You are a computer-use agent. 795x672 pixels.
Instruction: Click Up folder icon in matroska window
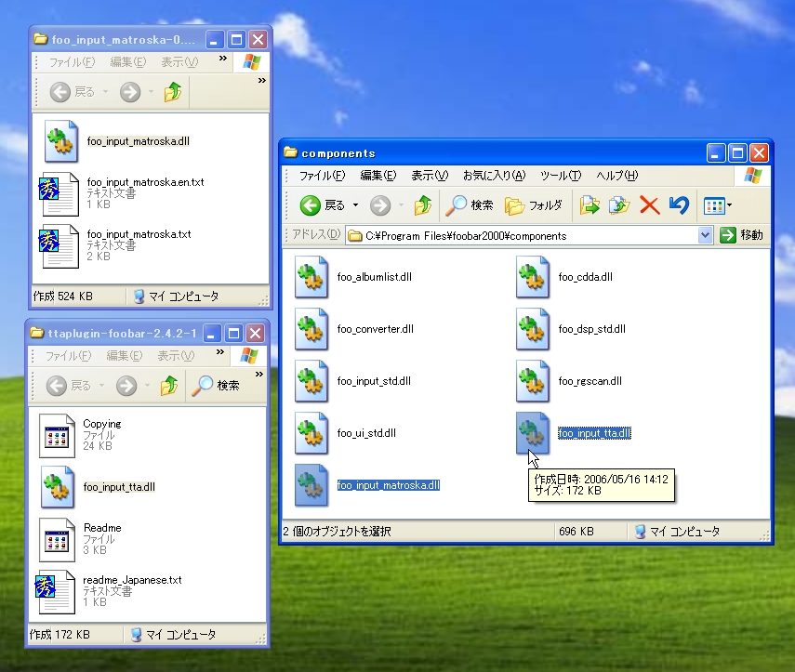(172, 92)
